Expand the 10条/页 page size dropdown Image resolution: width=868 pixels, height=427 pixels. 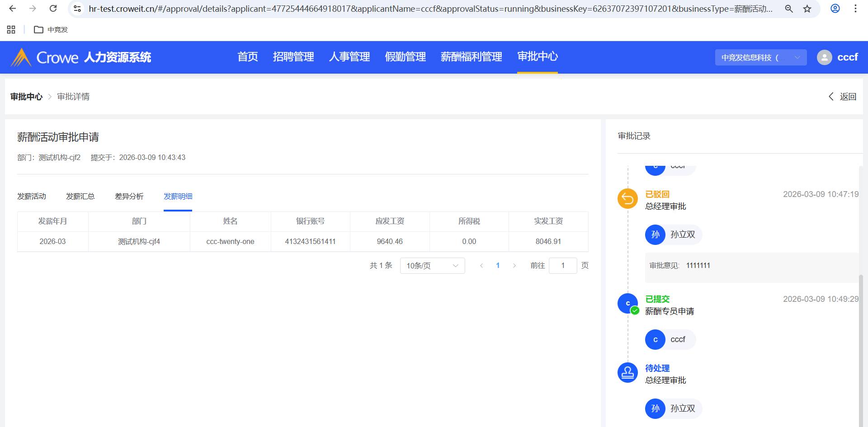click(432, 266)
